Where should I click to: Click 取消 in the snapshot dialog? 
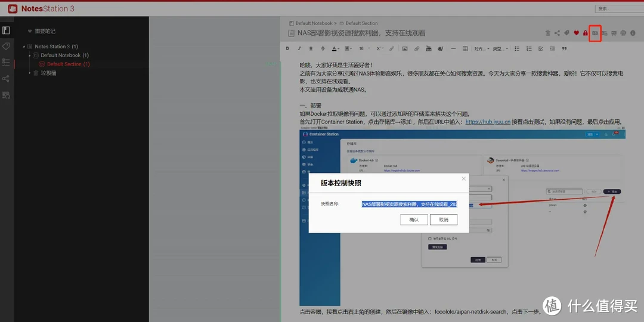(x=444, y=219)
